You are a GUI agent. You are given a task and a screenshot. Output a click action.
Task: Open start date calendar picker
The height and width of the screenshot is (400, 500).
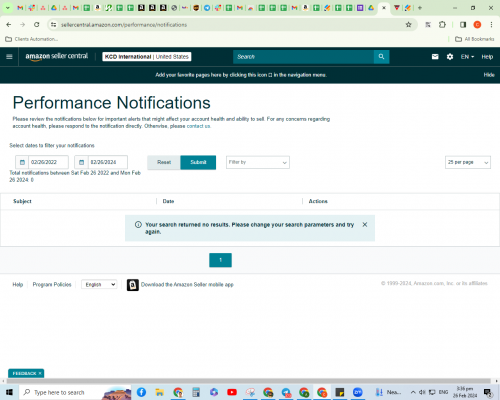(x=22, y=162)
